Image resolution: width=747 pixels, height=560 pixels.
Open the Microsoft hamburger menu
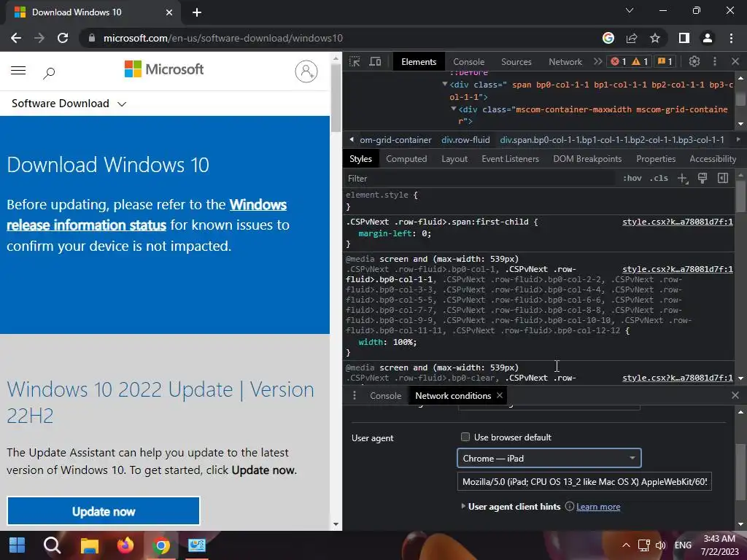(18, 71)
